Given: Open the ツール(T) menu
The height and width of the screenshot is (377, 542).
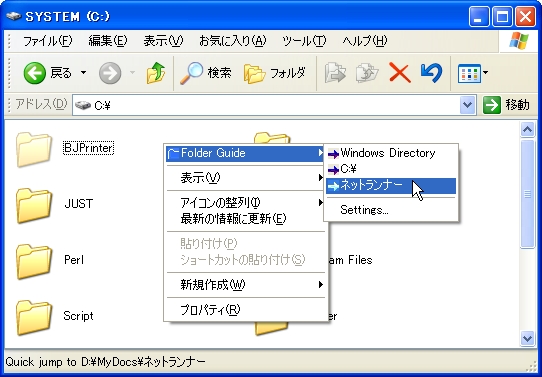Looking at the screenshot, I should coord(304,41).
